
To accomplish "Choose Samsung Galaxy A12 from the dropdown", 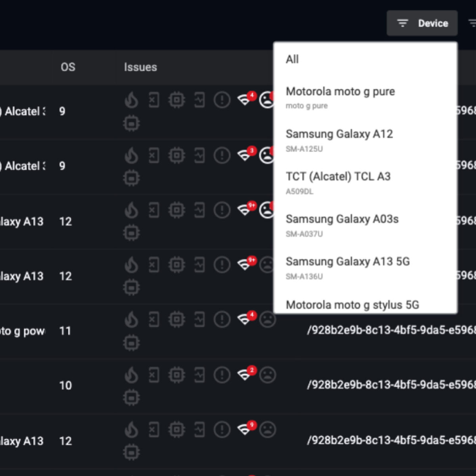I will (x=340, y=134).
